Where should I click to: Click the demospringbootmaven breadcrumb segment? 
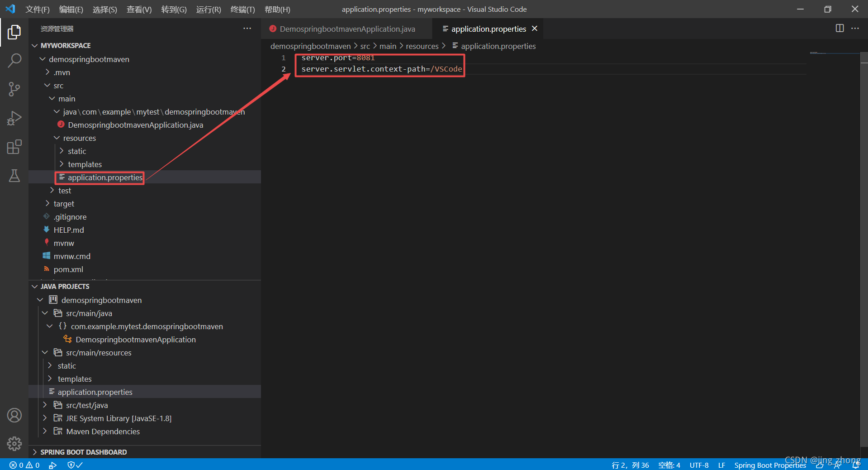pyautogui.click(x=310, y=46)
